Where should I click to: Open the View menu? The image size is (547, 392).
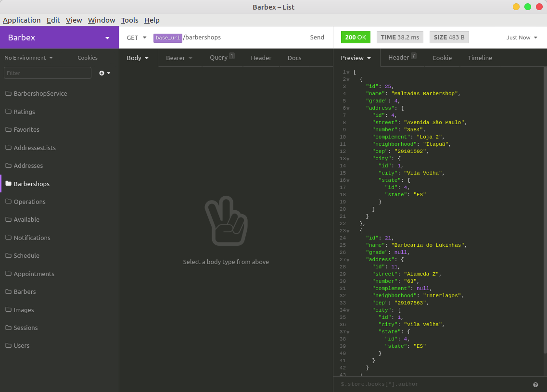pos(74,20)
